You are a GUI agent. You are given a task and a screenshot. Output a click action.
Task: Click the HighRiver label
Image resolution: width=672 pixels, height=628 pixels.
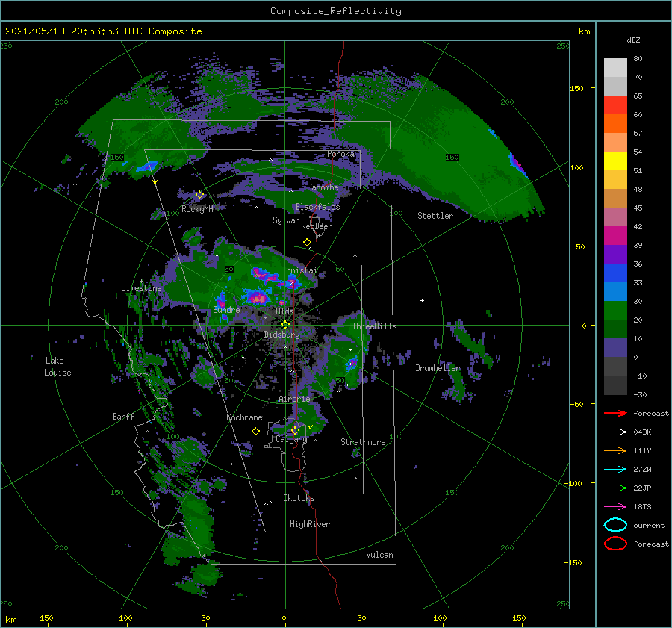coord(310,524)
